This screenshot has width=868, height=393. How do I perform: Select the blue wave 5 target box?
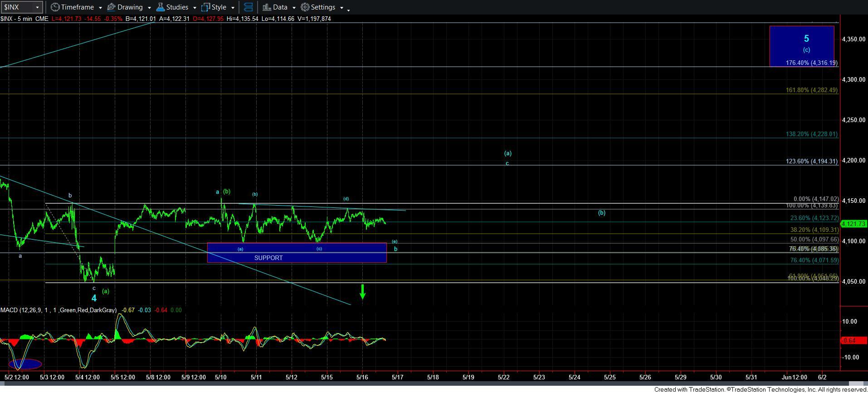point(802,46)
